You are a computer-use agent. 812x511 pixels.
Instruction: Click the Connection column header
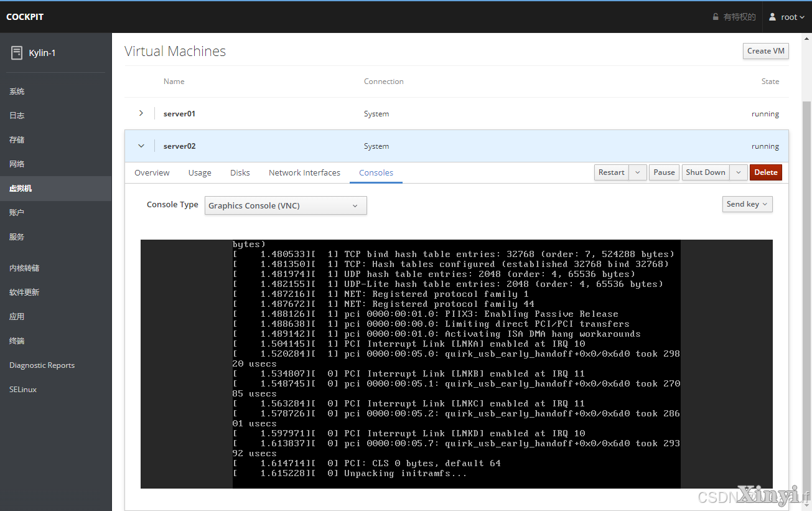(x=383, y=82)
